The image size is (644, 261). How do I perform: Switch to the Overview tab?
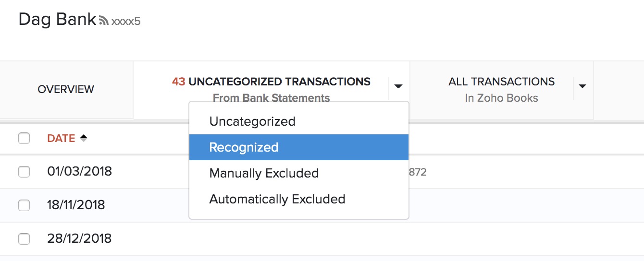(66, 89)
